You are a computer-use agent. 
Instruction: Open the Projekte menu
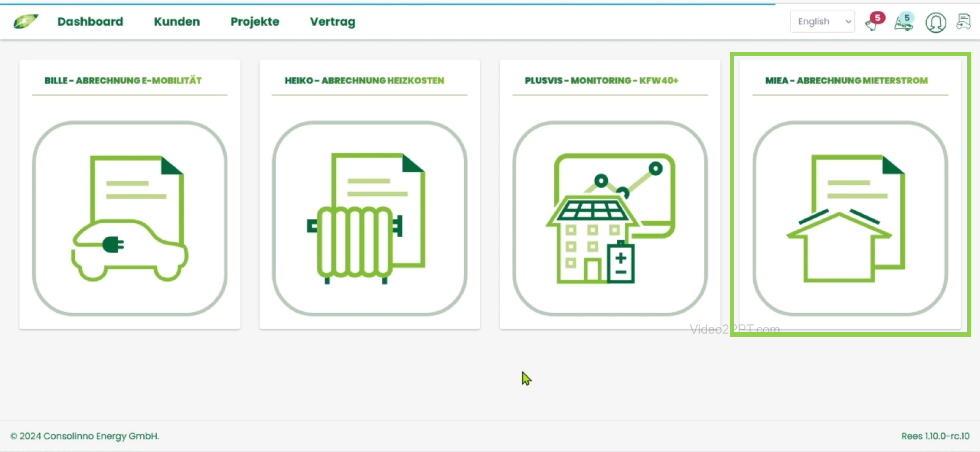(255, 22)
